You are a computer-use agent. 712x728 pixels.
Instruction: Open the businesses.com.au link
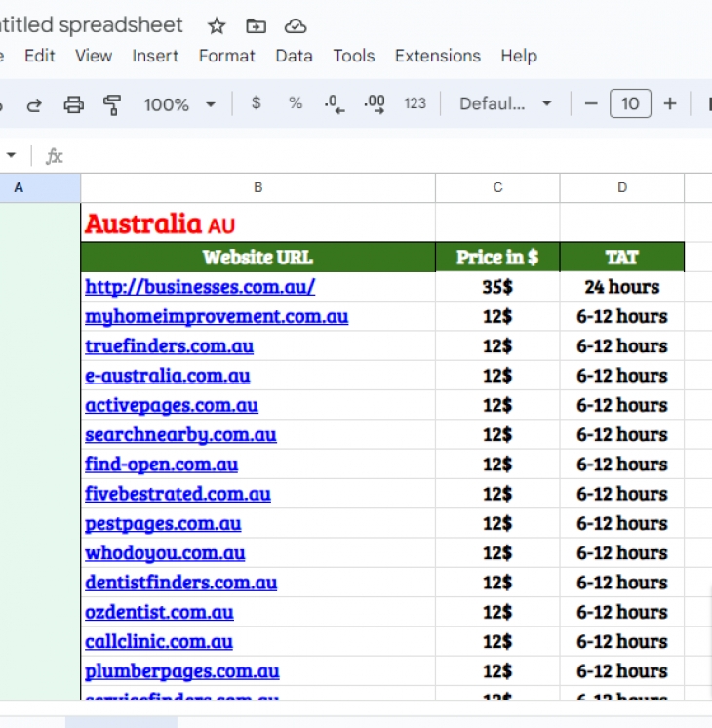coord(200,287)
